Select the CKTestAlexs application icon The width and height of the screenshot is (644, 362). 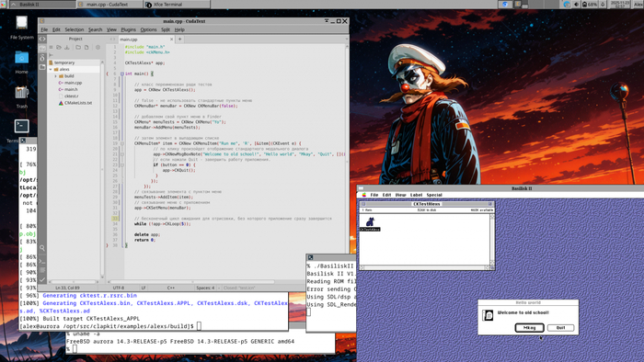pyautogui.click(x=370, y=224)
